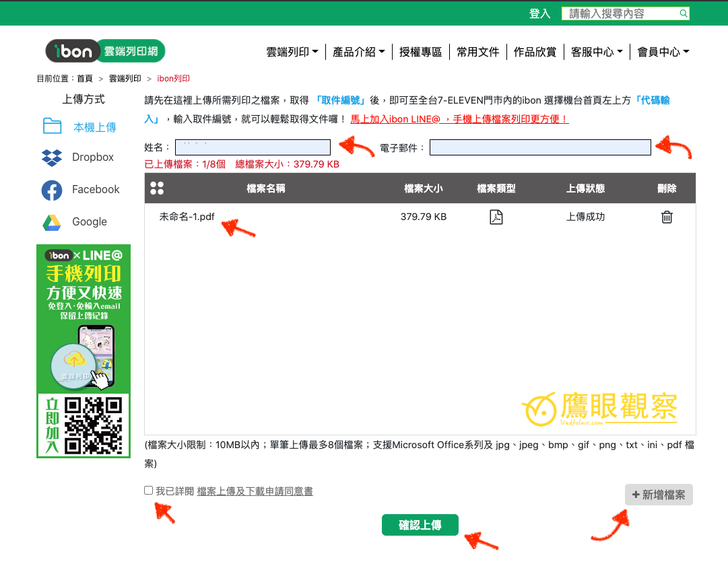Viewport: 728px width, 572px height.
Task: Click the 確認上傳 button
Action: pos(420,525)
